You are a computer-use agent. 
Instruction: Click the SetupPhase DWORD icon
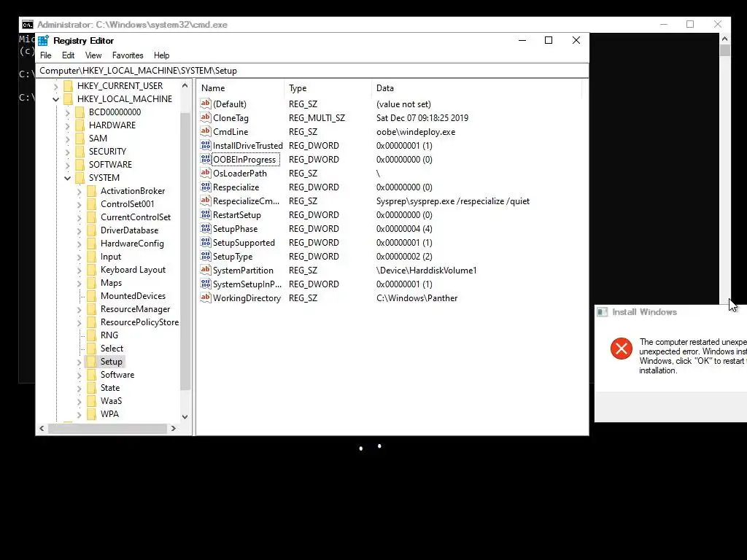tap(205, 227)
